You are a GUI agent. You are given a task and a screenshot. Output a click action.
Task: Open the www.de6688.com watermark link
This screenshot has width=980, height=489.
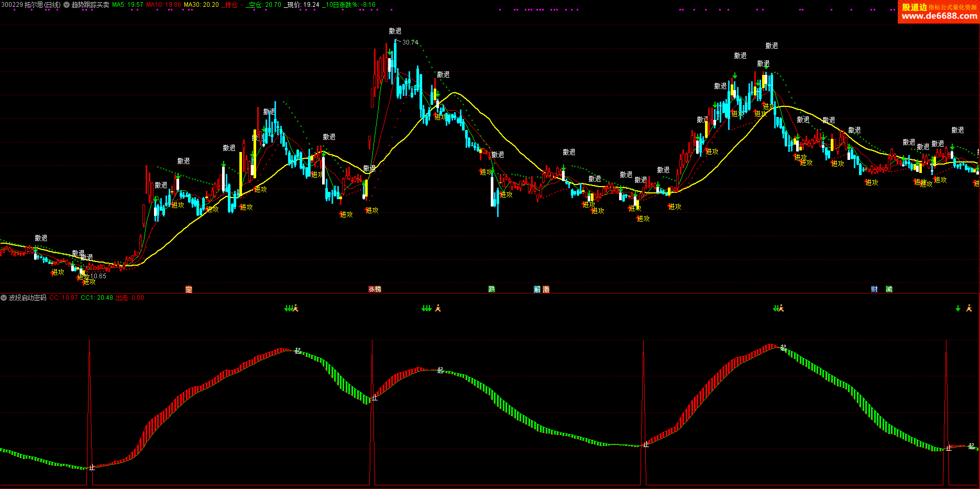[x=939, y=16]
